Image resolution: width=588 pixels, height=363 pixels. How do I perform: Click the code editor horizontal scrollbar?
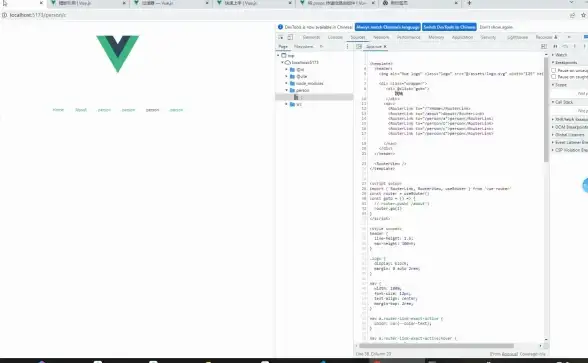point(436,346)
